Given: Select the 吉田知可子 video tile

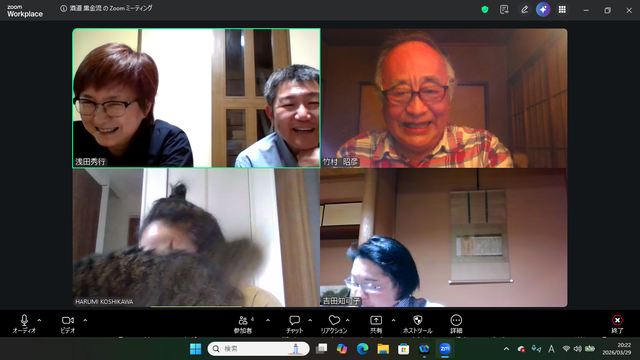Looking at the screenshot, I should 444,238.
